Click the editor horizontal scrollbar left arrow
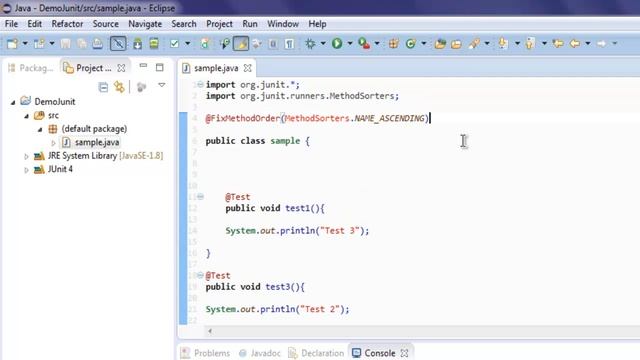640x360 pixels. pyautogui.click(x=210, y=331)
